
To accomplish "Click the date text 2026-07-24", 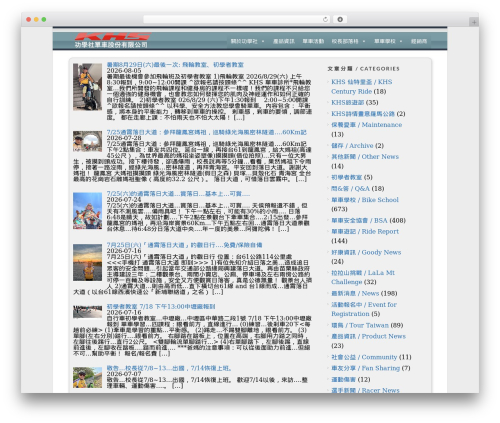I will (x=124, y=200).
